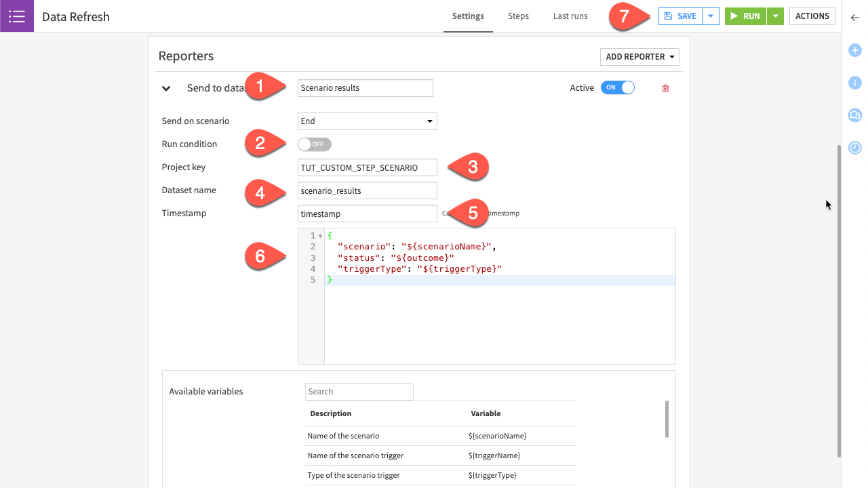Viewport: 868px width, 488px height.
Task: Toggle the Active reporter switch off
Action: click(618, 88)
